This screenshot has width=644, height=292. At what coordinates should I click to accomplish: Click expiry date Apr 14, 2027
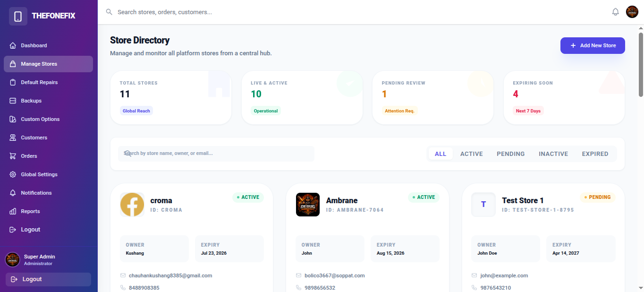tap(566, 253)
